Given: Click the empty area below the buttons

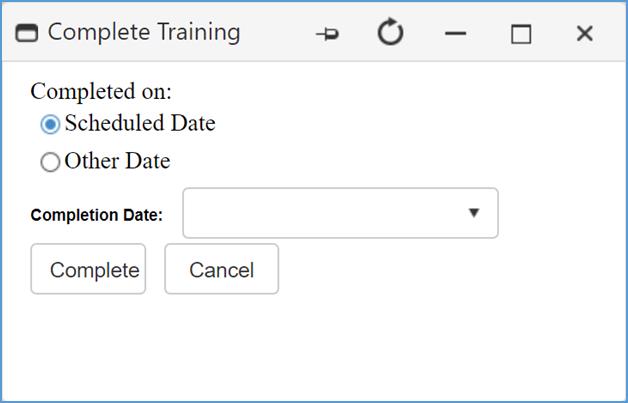Looking at the screenshot, I should coord(314,345).
